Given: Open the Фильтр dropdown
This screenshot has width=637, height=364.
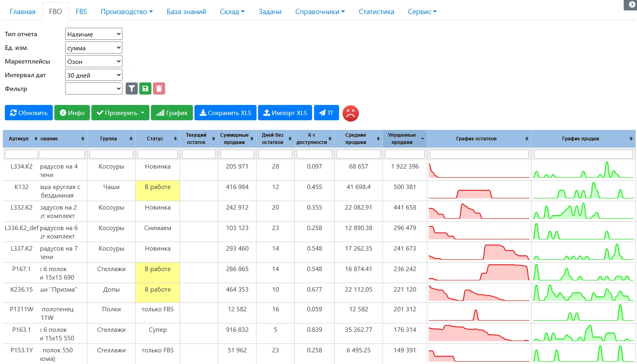Looking at the screenshot, I should tap(94, 89).
